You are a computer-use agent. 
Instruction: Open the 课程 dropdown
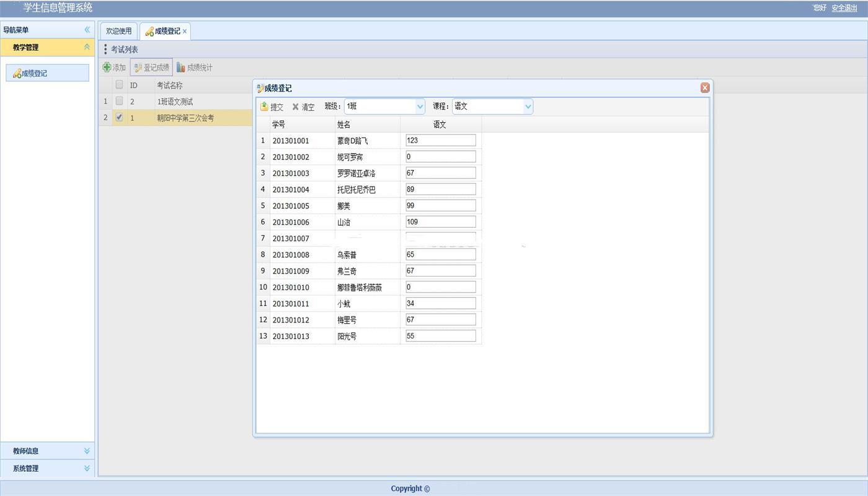[x=528, y=107]
